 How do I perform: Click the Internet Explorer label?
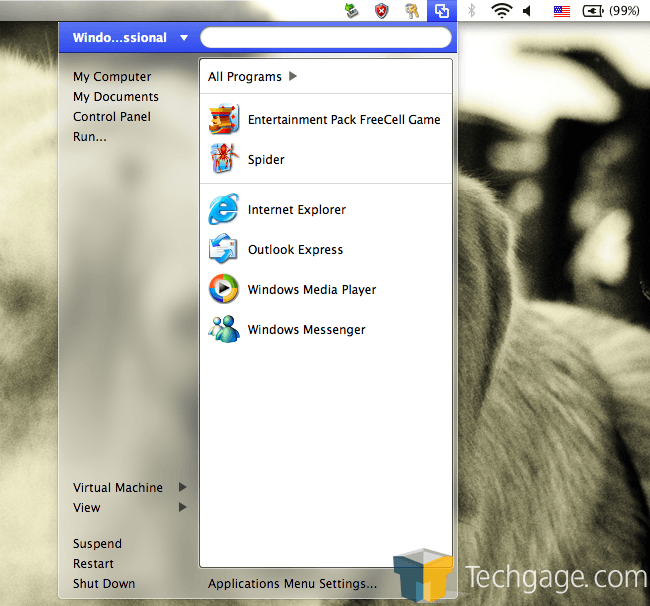[x=297, y=209]
